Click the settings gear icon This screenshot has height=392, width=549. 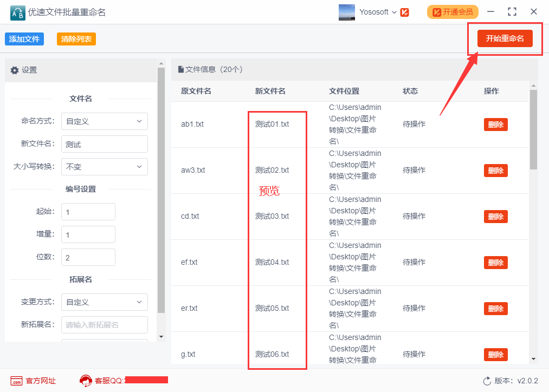[x=15, y=70]
